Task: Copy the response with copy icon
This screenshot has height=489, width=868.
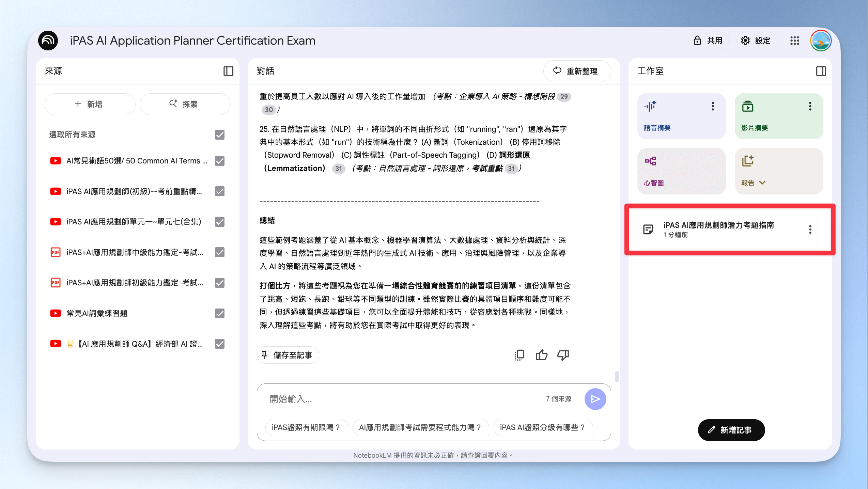Action: pos(519,355)
